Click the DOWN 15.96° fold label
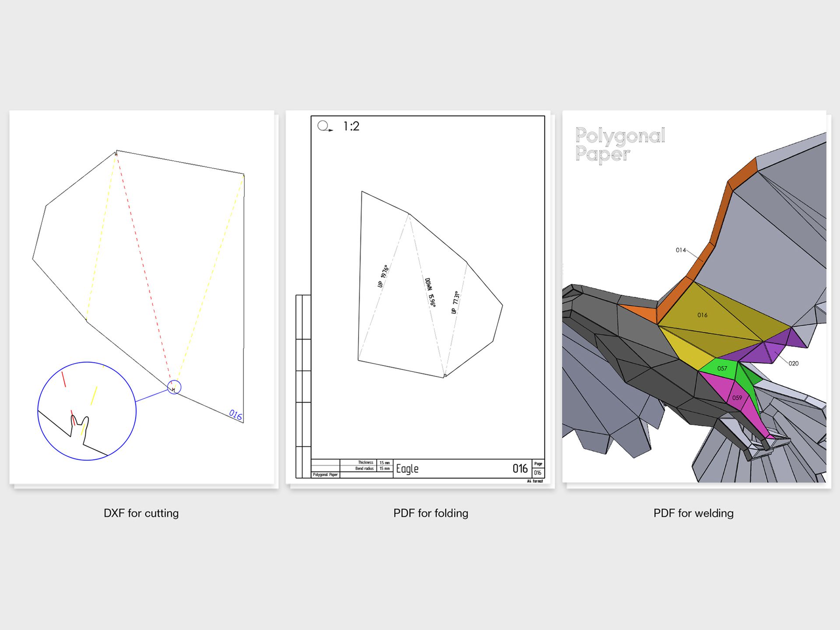Viewport: 840px width, 630px height. coord(430,292)
